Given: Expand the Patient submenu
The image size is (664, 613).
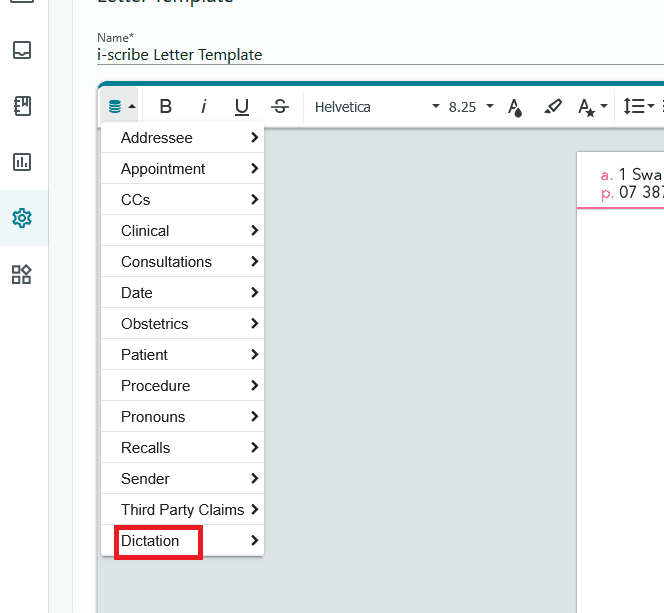Looking at the screenshot, I should (x=183, y=354).
